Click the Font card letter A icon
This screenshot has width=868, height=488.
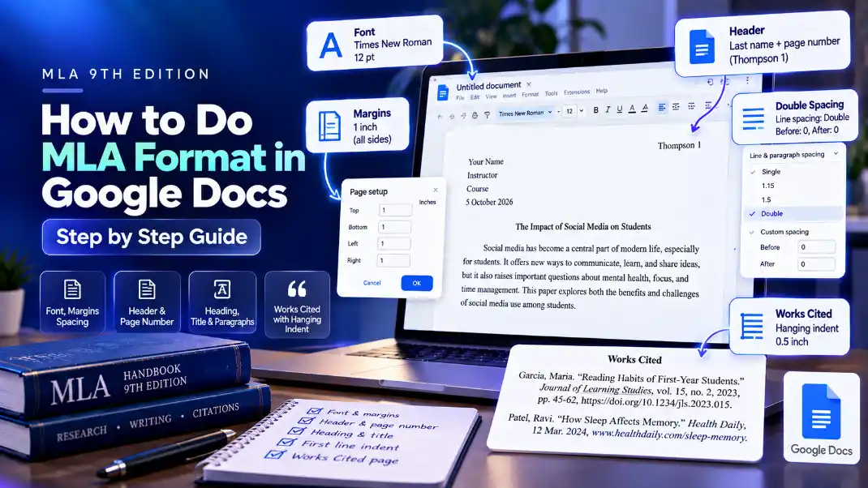coord(331,45)
